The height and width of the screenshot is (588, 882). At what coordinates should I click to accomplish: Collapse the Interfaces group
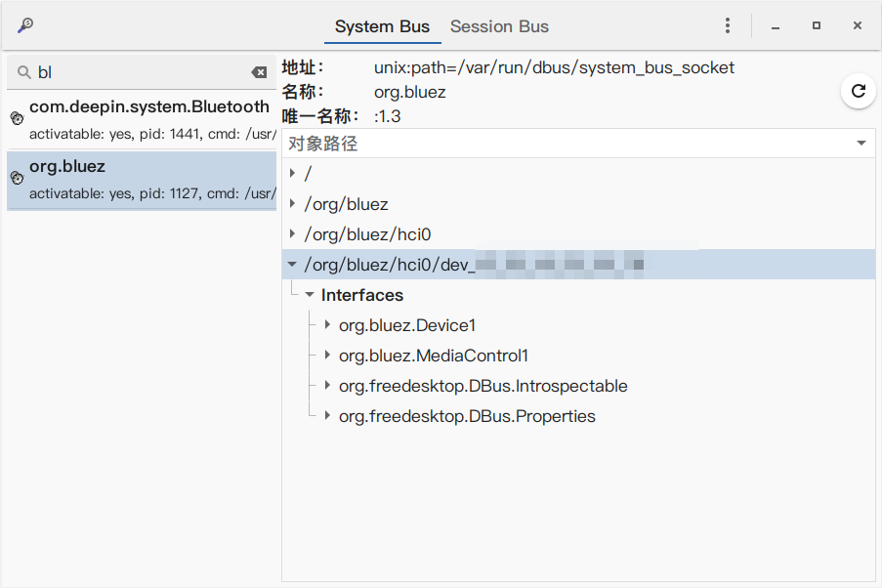pyautogui.click(x=310, y=295)
